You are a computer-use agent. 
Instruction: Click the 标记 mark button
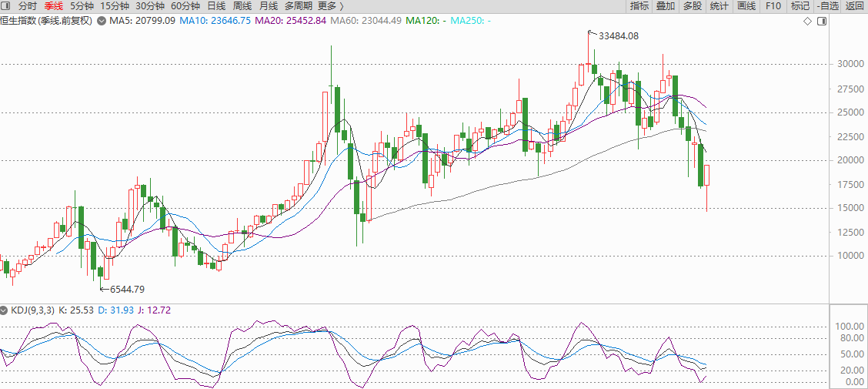tap(800, 6)
